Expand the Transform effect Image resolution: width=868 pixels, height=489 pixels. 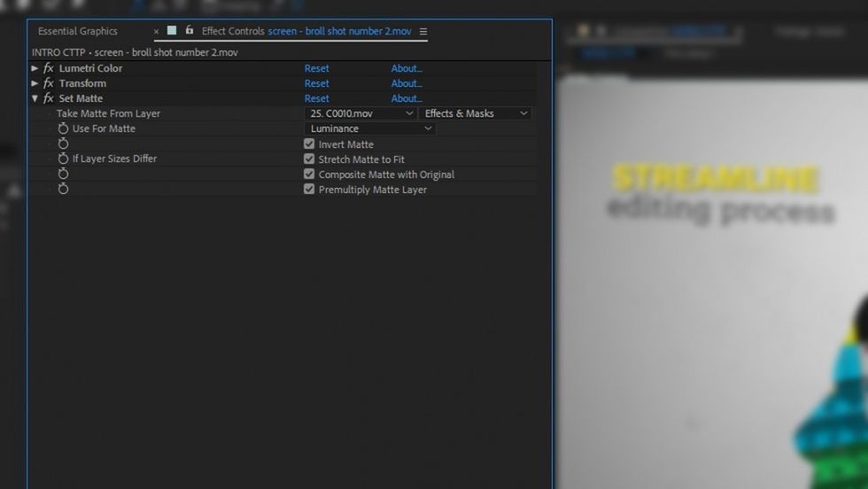tap(35, 83)
